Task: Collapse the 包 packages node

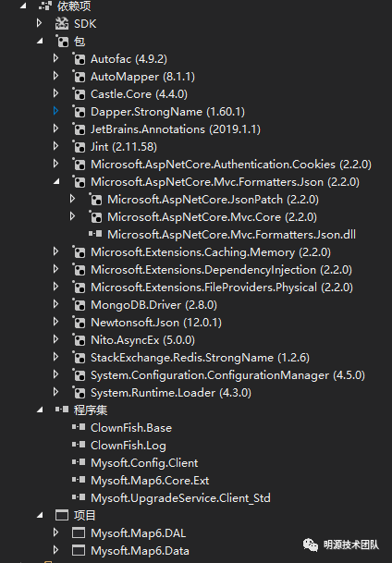Action: point(40,42)
